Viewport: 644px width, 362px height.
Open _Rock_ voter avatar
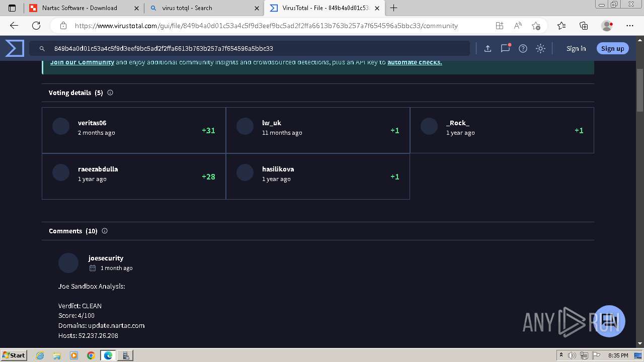tap(429, 126)
